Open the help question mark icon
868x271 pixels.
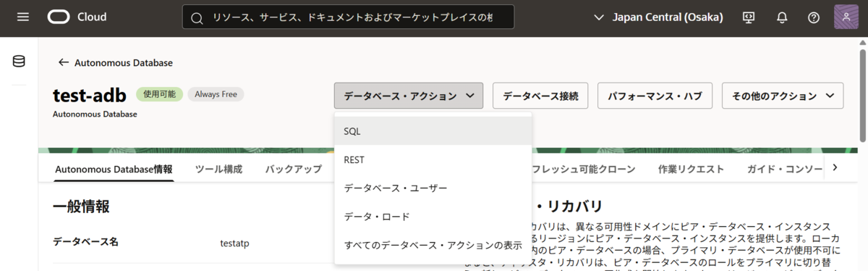click(814, 17)
